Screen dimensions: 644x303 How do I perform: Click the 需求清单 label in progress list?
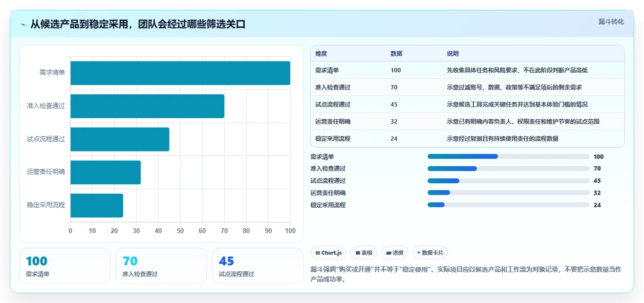322,156
